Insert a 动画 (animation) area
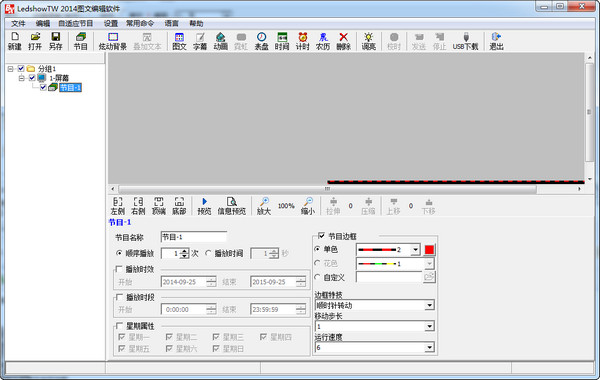The image size is (600, 380). tap(220, 41)
